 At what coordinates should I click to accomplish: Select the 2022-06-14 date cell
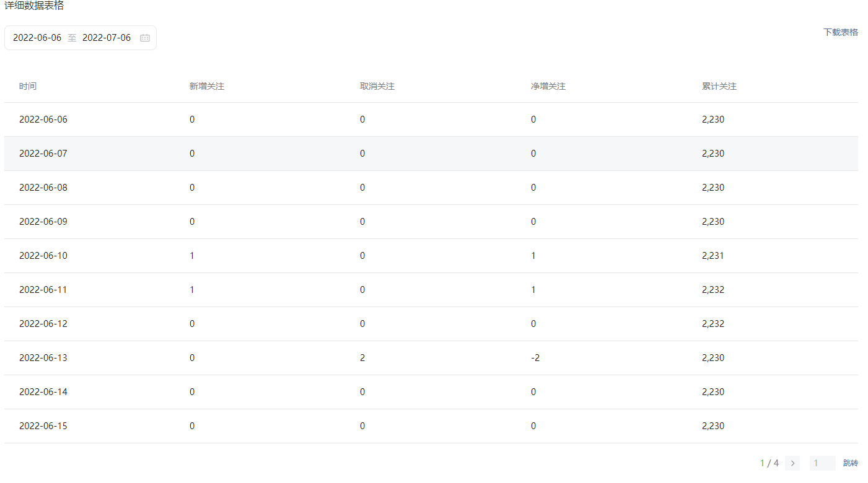(x=43, y=392)
